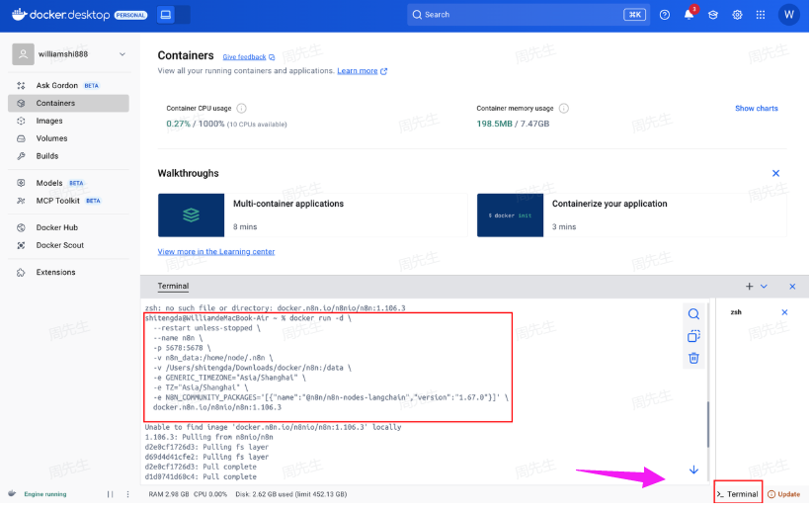Toggle the dashboard view icon in header
Image resolution: width=812 pixels, height=513 pixels.
pyautogui.click(x=166, y=15)
